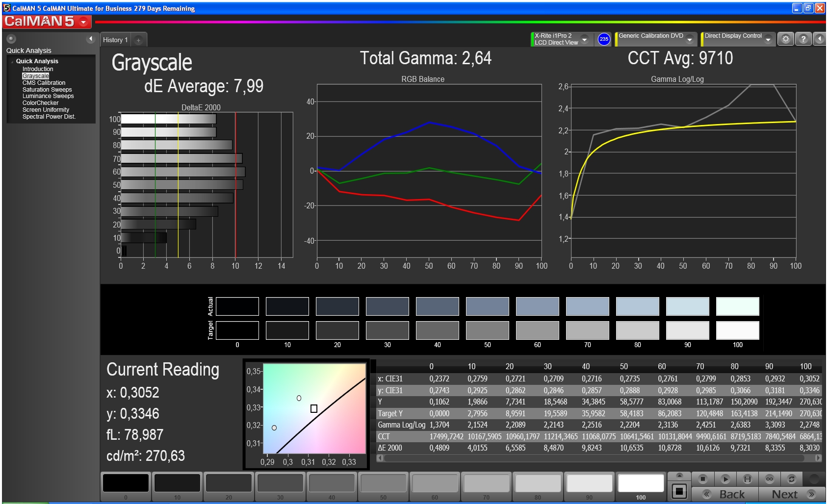This screenshot has height=504, width=828.
Task: Open the X-Rite i1Pro 2 meter dropdown
Action: [x=585, y=39]
